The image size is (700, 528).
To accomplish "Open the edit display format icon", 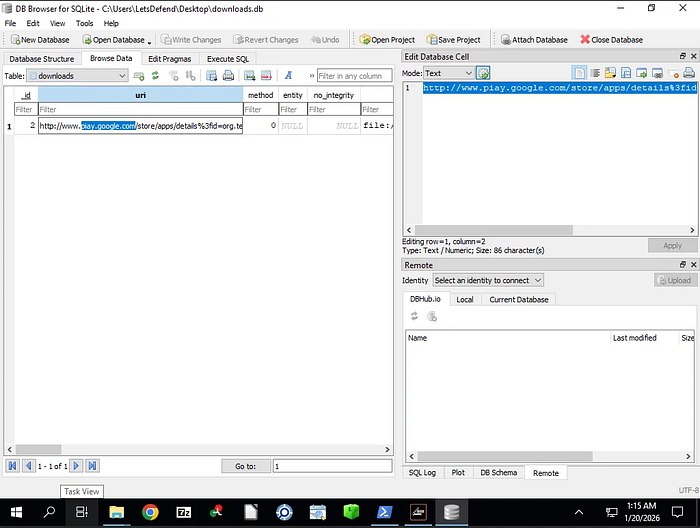I will (288, 76).
